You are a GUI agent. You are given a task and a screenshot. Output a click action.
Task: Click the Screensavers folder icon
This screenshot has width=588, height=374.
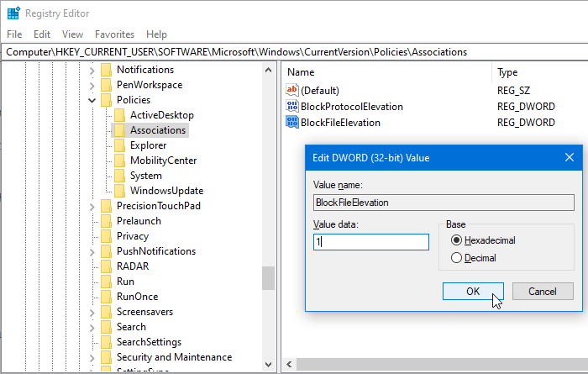[x=106, y=312]
